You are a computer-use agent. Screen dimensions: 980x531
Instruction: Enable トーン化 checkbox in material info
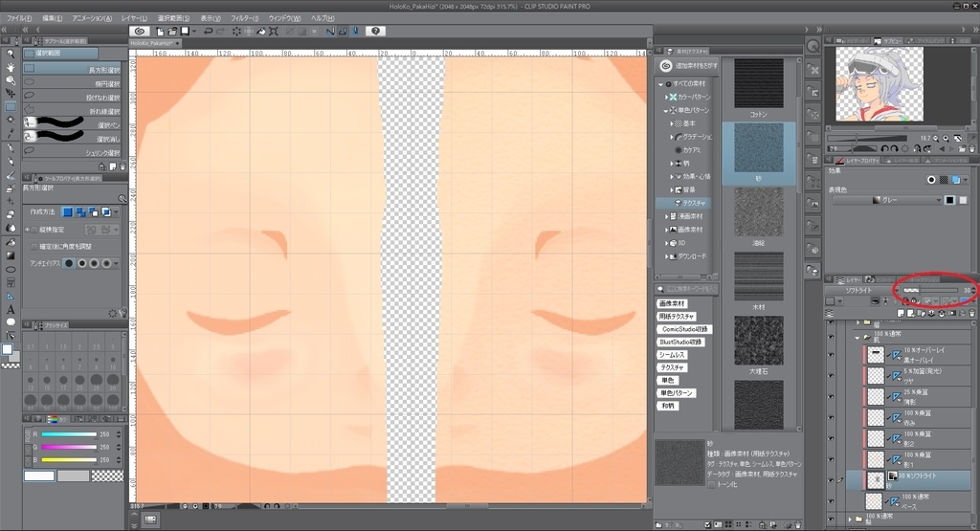(712, 484)
